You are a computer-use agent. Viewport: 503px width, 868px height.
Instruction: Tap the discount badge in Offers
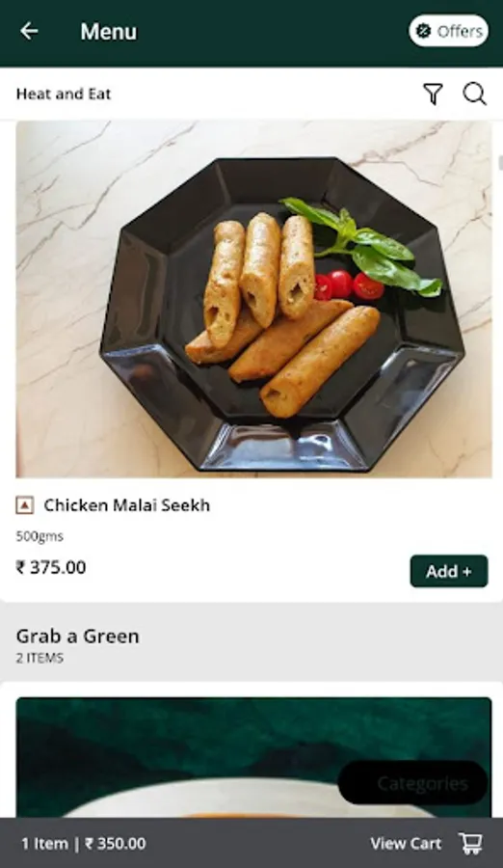[x=423, y=31]
